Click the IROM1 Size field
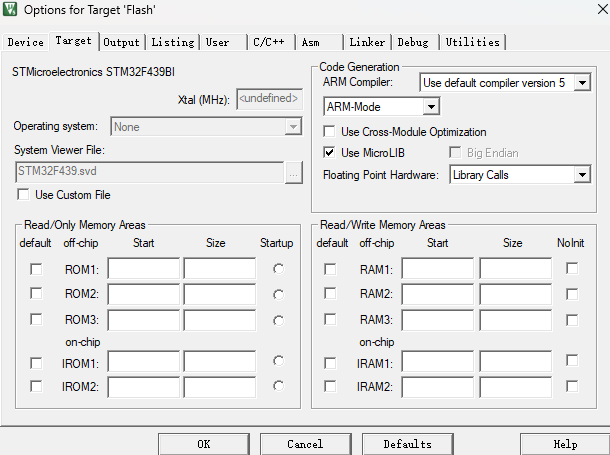The height and width of the screenshot is (455, 610). pyautogui.click(x=220, y=361)
